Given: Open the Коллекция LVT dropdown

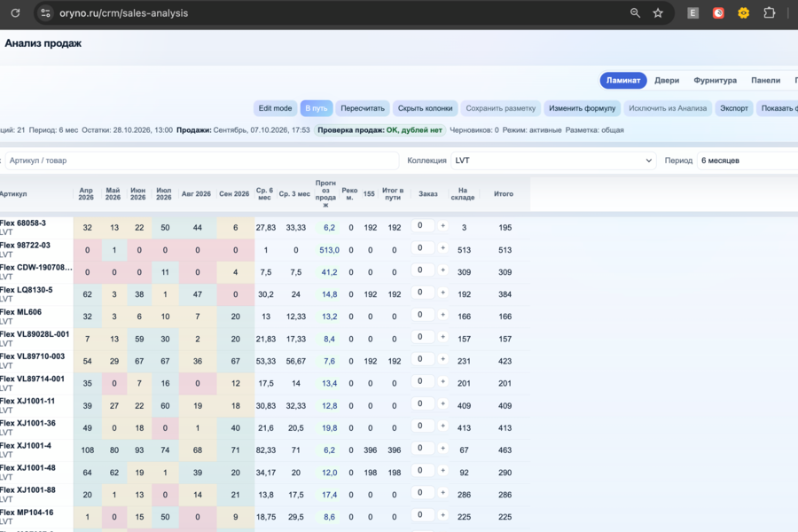Looking at the screenshot, I should tap(553, 160).
